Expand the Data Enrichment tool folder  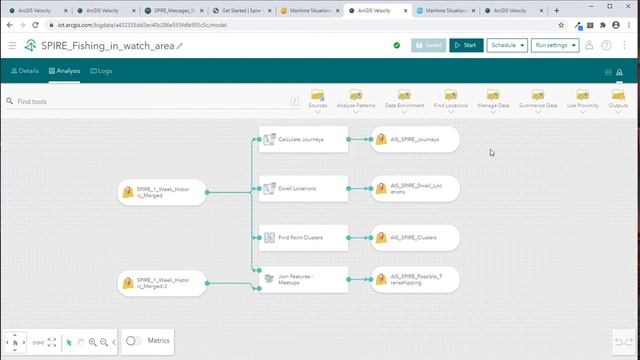tap(404, 100)
